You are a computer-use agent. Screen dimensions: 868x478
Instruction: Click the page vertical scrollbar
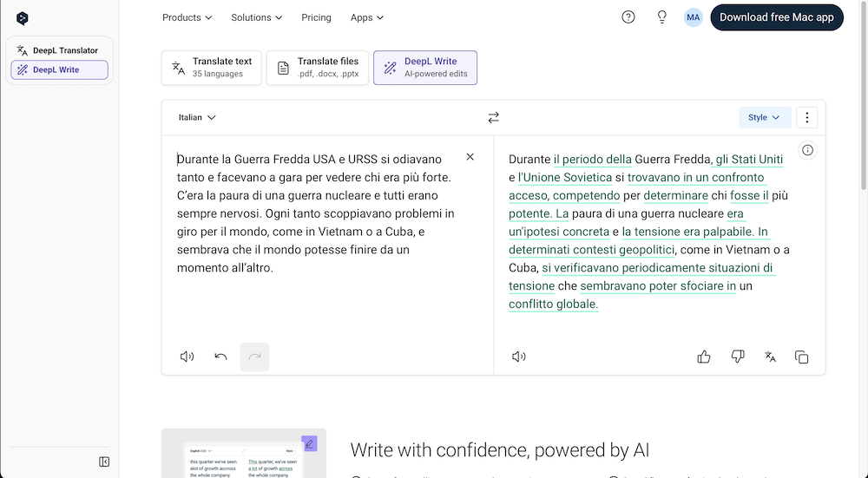click(x=863, y=97)
